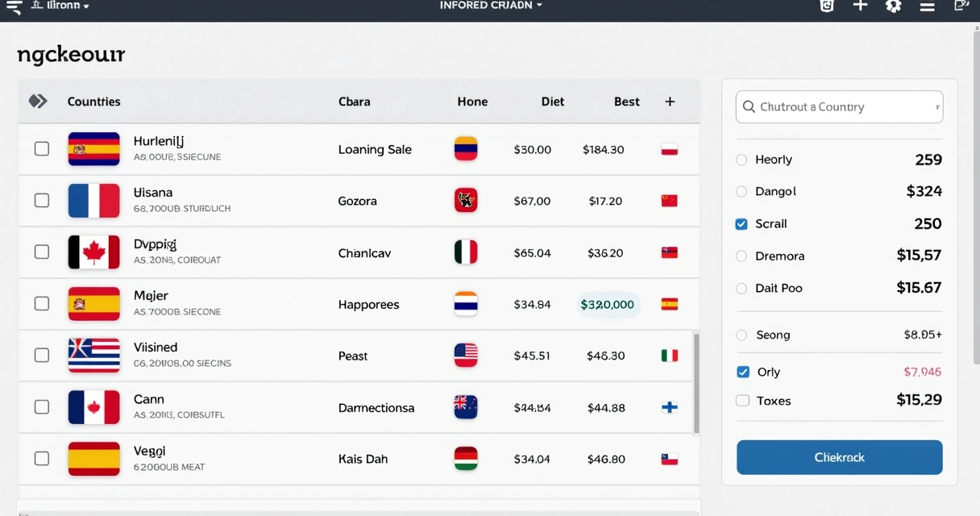Screen dimensions: 980x516
Task: Click the list icon in the top bar
Action: click(928, 6)
